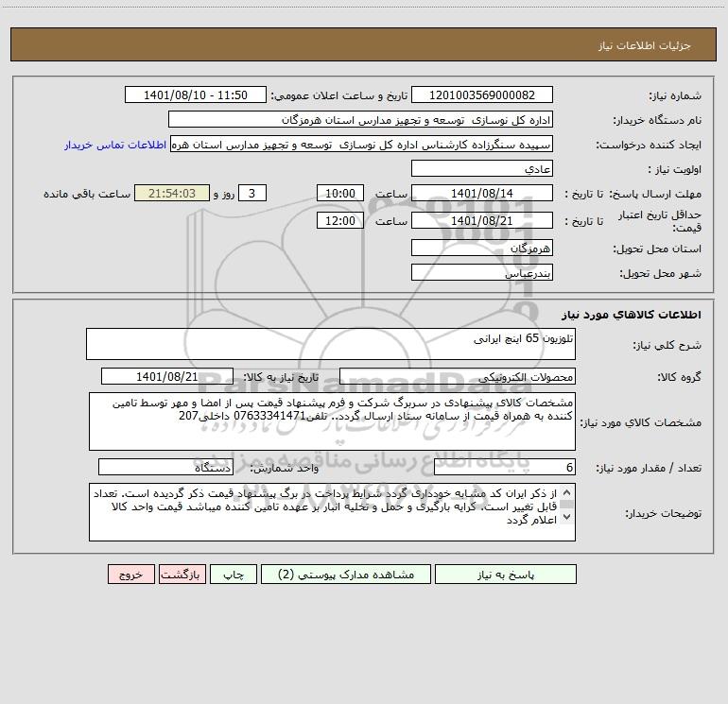The image size is (728, 704).
Task: Click the حداقل تاریخ اعتبار قیمت label
Action: 660,221
